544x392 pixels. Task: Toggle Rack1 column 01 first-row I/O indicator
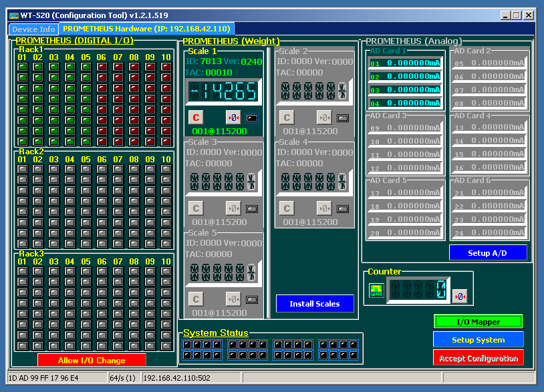(x=22, y=67)
